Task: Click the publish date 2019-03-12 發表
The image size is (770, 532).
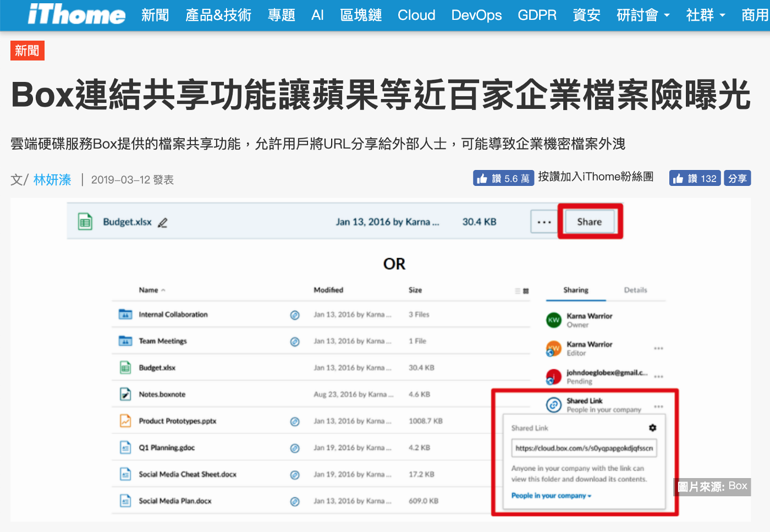Action: tap(132, 180)
